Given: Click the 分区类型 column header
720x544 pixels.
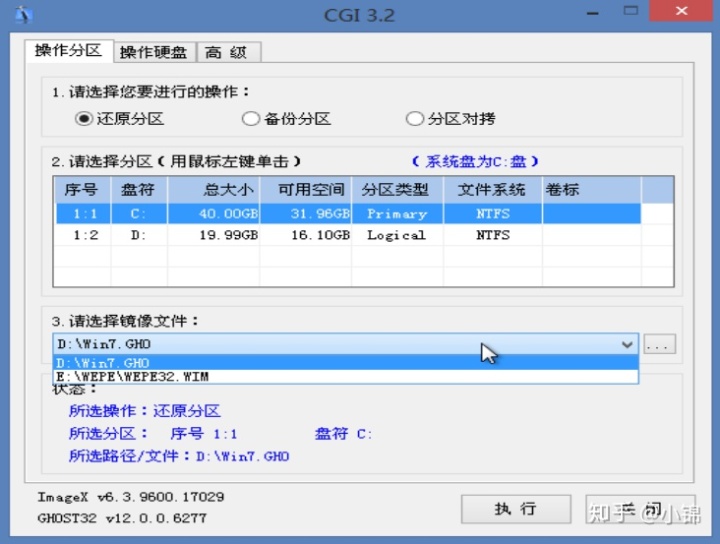Looking at the screenshot, I should click(397, 190).
